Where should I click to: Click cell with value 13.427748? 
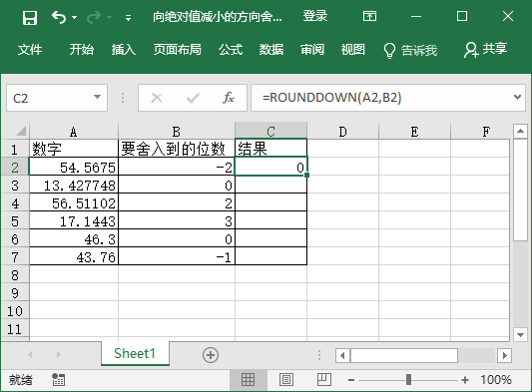point(74,185)
